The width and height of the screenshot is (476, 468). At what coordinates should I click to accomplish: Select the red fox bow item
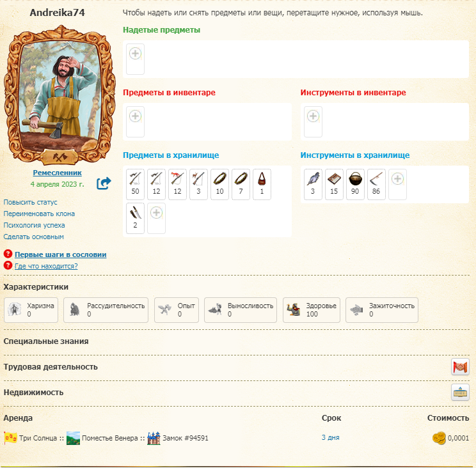point(177,184)
